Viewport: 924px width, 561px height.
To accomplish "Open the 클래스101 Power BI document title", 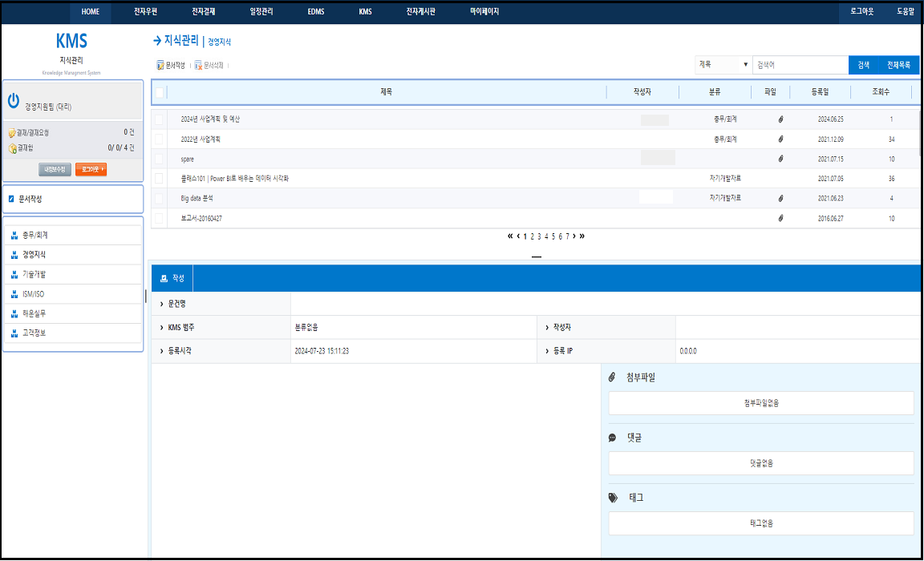I will (x=234, y=179).
